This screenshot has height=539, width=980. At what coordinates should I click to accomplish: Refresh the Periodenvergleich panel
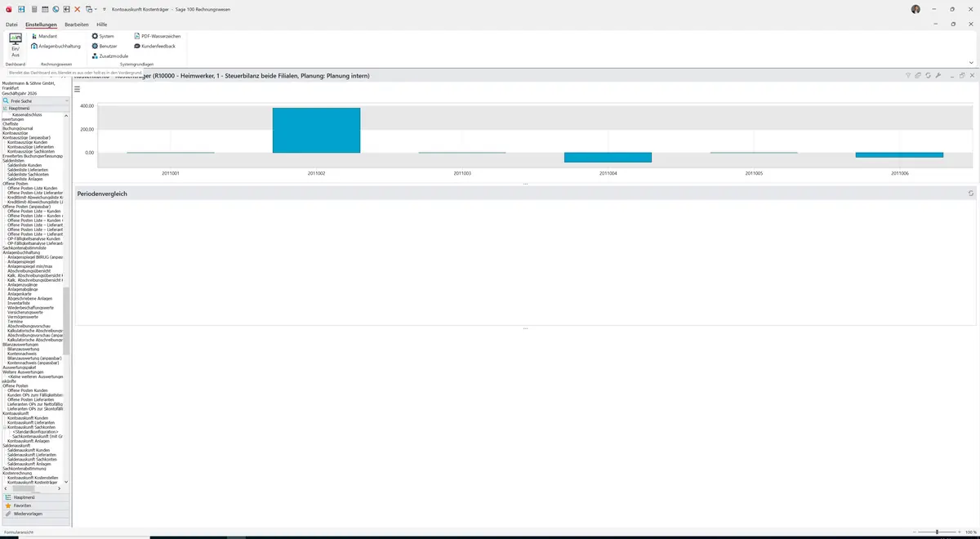point(971,194)
